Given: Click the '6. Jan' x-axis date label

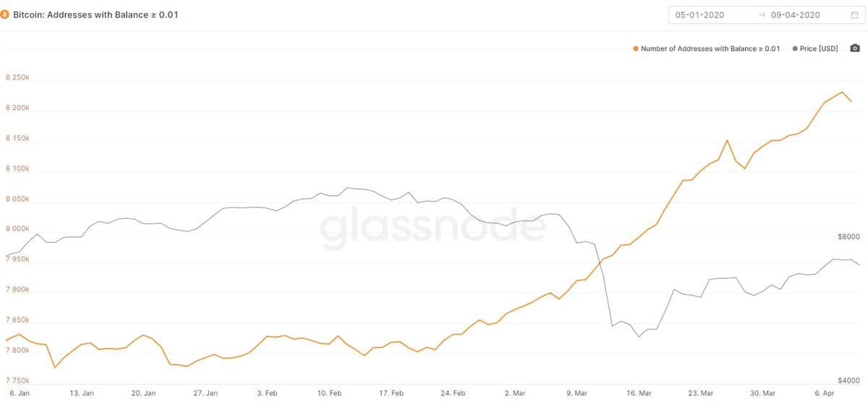Looking at the screenshot, I should point(20,393).
